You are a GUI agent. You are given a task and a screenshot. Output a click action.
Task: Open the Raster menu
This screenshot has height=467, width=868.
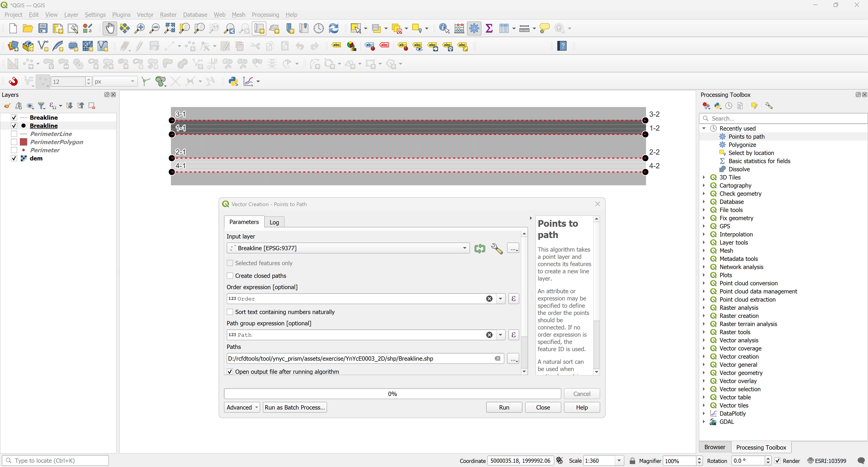168,14
